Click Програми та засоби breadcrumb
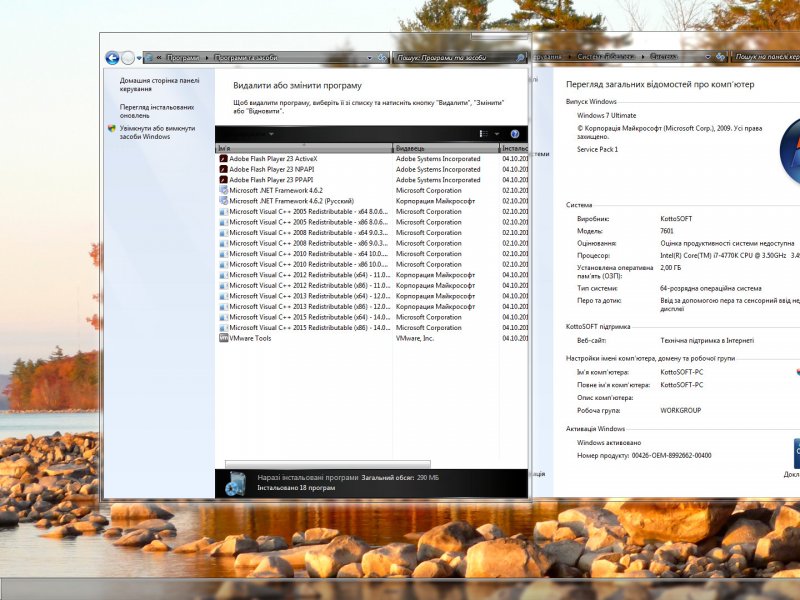This screenshot has height=600, width=800. [245, 58]
